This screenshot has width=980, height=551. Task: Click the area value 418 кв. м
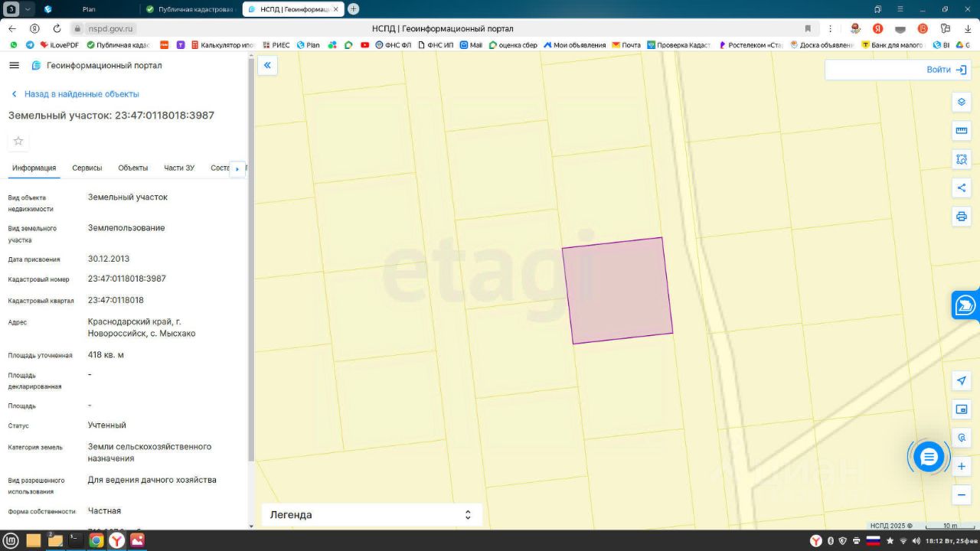point(106,355)
